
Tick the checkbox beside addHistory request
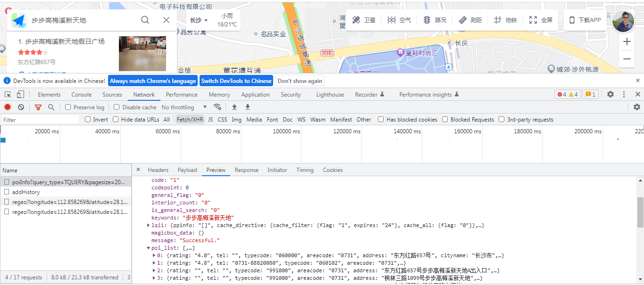click(7, 192)
